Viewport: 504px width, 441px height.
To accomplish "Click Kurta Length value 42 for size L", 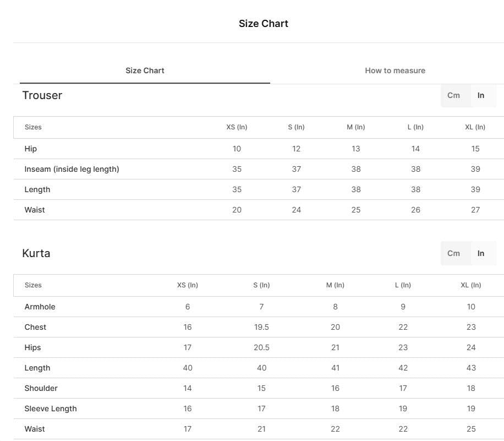I will (x=403, y=368).
